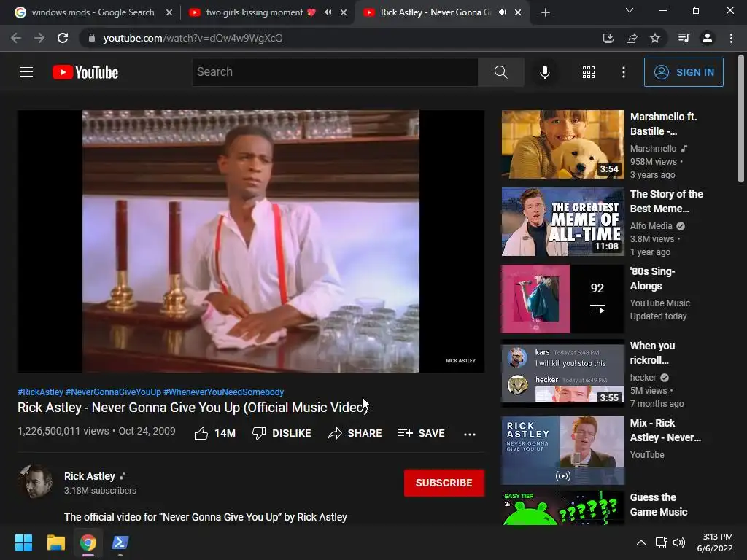Image resolution: width=747 pixels, height=560 pixels.
Task: Bookmark this page with the star
Action: 655,38
